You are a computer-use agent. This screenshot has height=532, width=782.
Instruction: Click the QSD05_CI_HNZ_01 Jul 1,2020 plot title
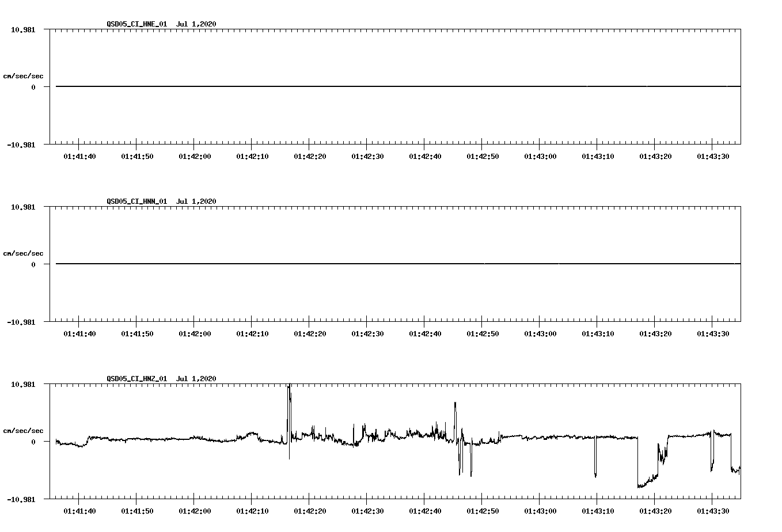(x=161, y=379)
